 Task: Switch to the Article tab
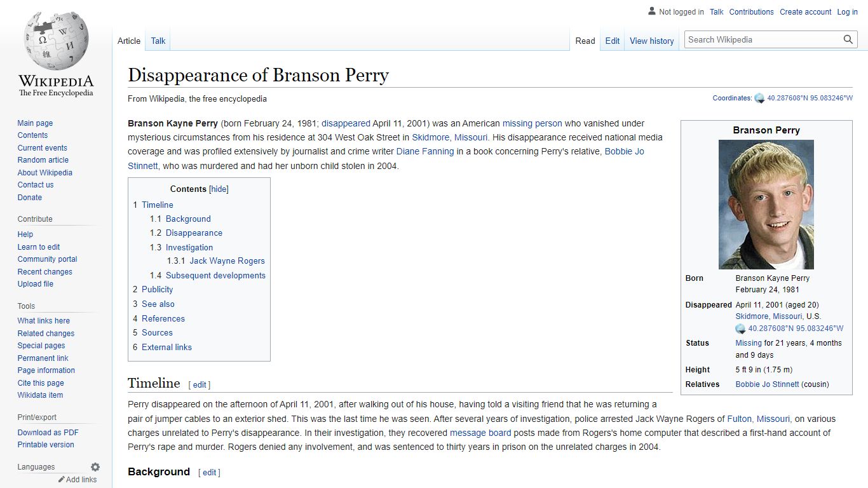(129, 41)
